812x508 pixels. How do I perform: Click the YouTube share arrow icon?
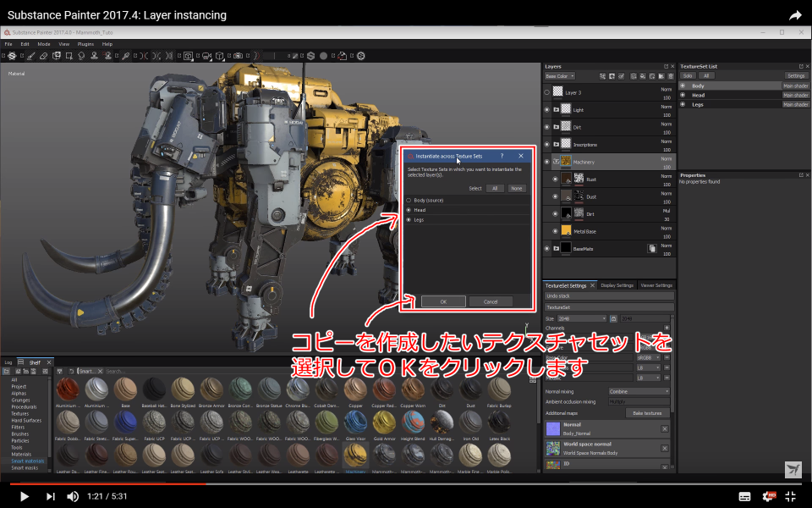point(795,15)
